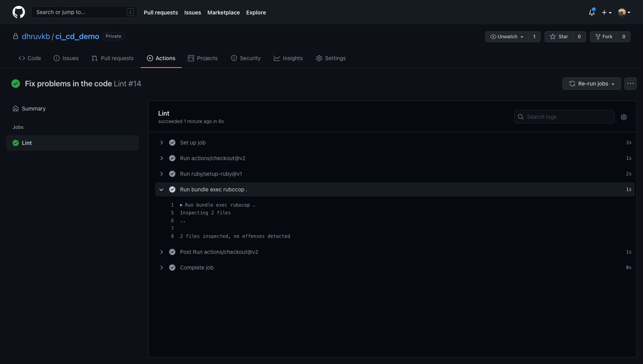This screenshot has width=643, height=364.
Task: Open log settings gear icon
Action: [623, 117]
